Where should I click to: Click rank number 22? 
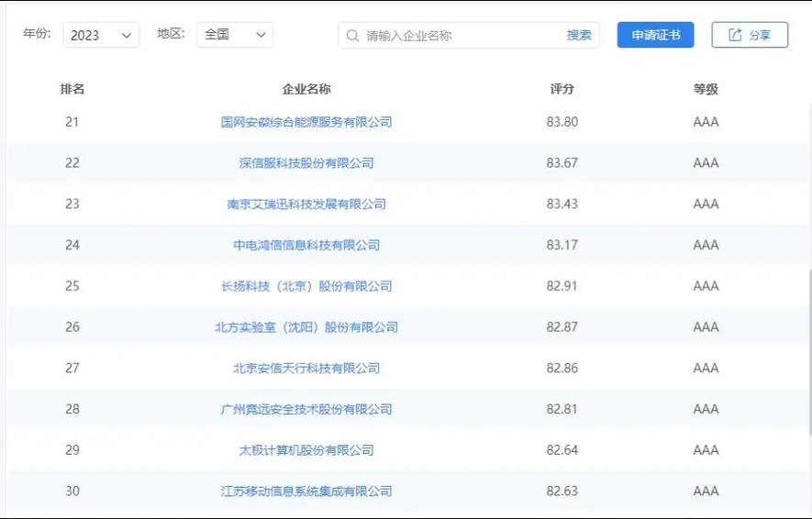(72, 163)
